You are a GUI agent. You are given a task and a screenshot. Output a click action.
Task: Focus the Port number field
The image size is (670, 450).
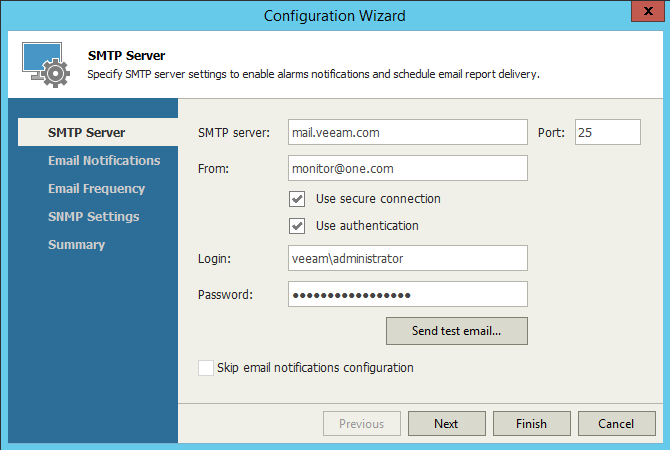(x=607, y=132)
